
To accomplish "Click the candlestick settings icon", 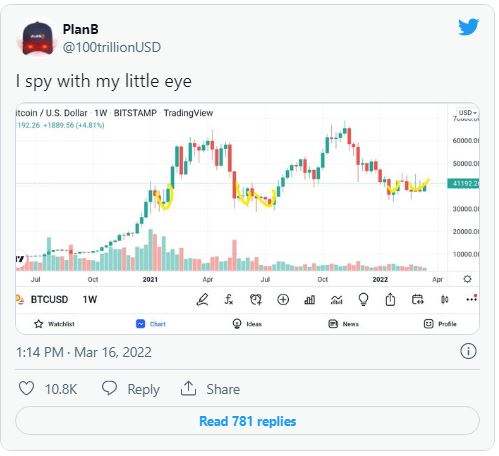I will tap(444, 300).
